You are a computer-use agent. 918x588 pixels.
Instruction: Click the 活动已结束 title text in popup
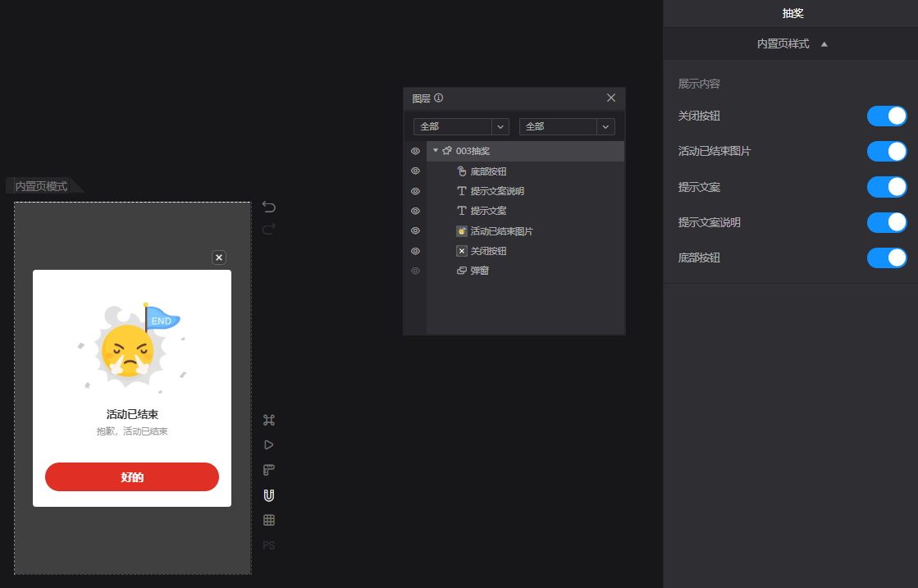pyautogui.click(x=132, y=414)
